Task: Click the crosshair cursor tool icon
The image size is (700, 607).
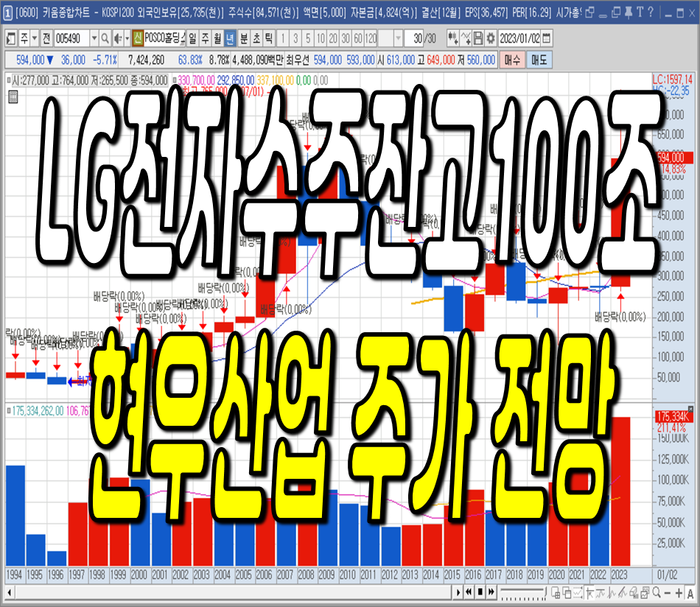Action: click(x=589, y=592)
